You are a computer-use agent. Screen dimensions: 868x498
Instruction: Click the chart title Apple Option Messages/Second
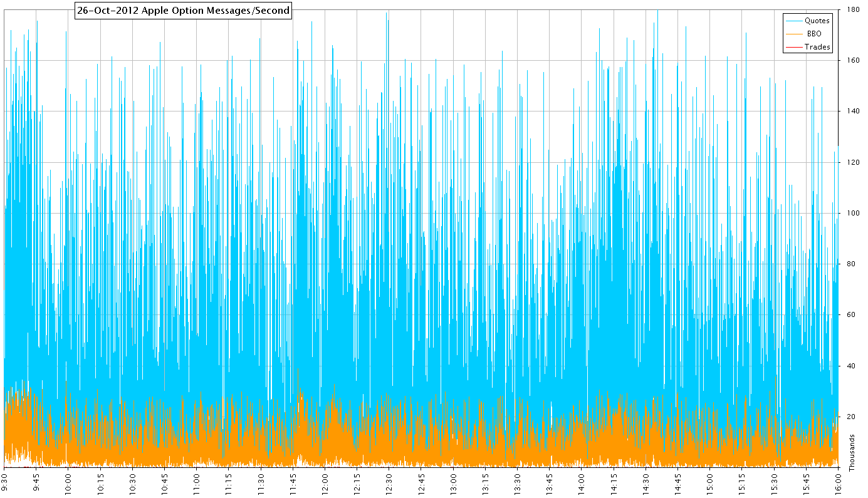pos(216,10)
